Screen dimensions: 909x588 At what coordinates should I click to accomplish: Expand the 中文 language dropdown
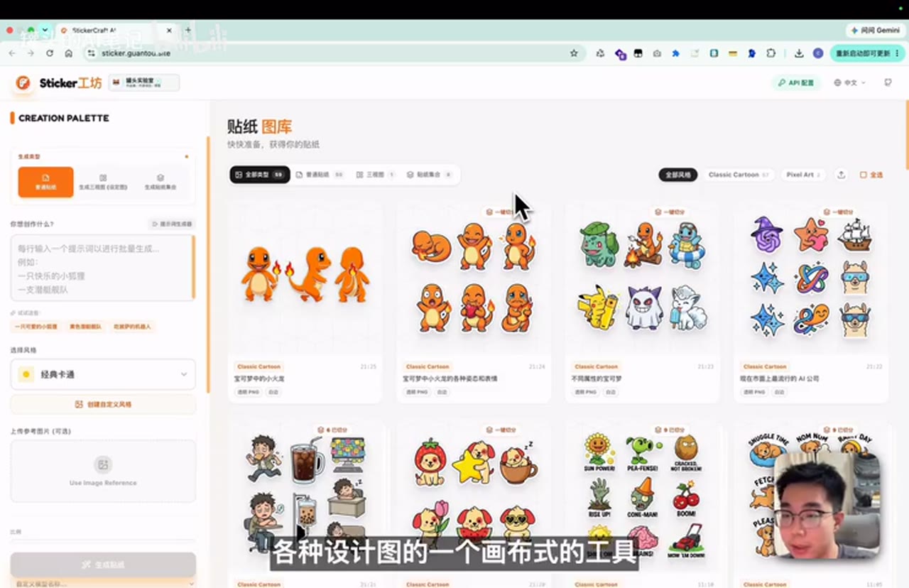(850, 83)
